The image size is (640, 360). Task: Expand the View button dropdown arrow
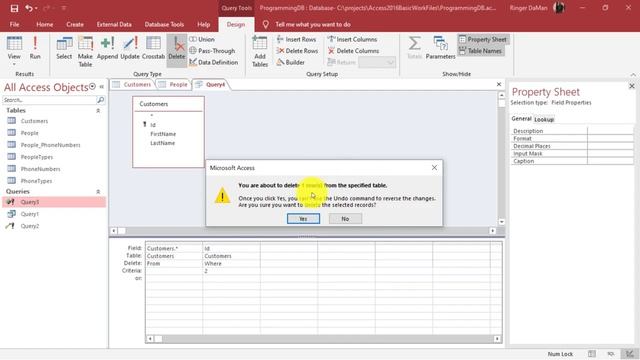(14, 64)
